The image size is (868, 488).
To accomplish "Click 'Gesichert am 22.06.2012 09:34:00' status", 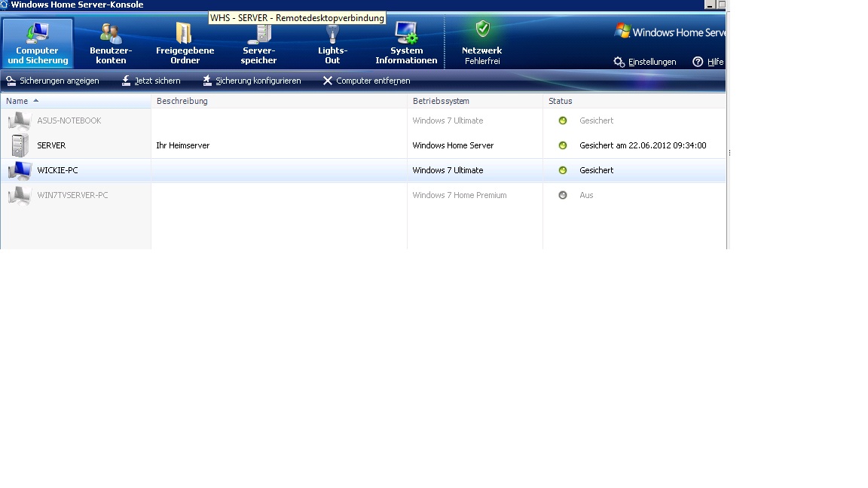I will (x=643, y=145).
